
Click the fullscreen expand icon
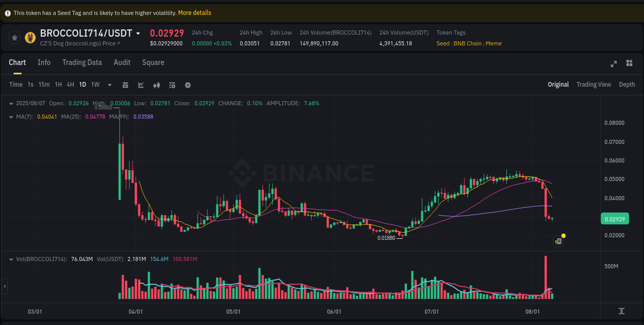[x=614, y=64]
